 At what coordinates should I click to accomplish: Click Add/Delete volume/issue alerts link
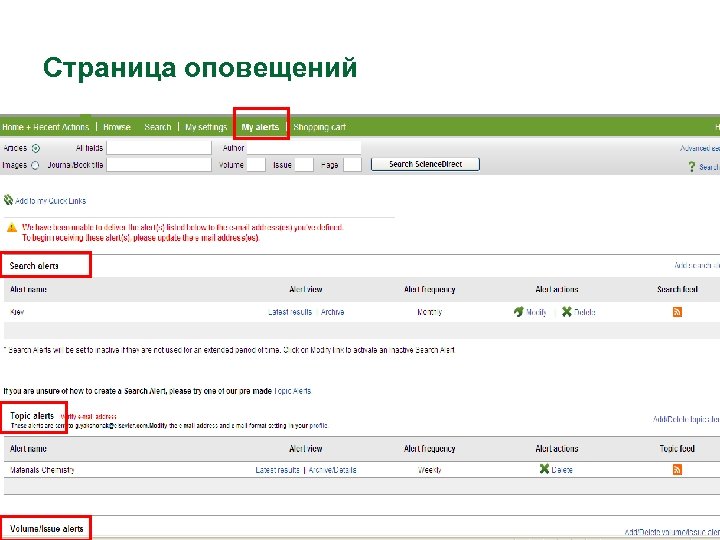point(672,532)
